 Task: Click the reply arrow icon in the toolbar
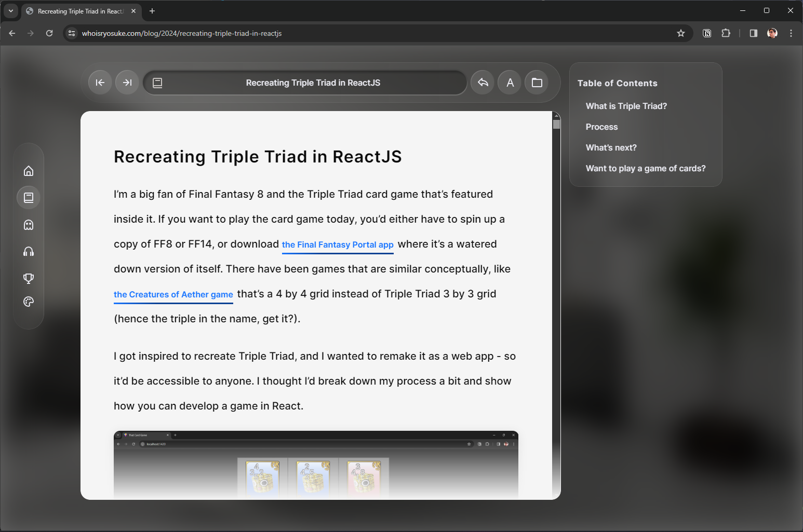click(x=482, y=82)
